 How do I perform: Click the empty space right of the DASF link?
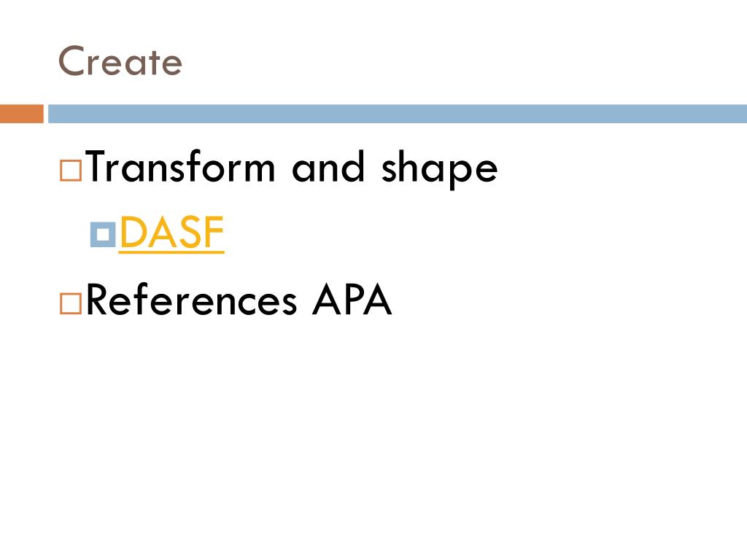(476, 233)
